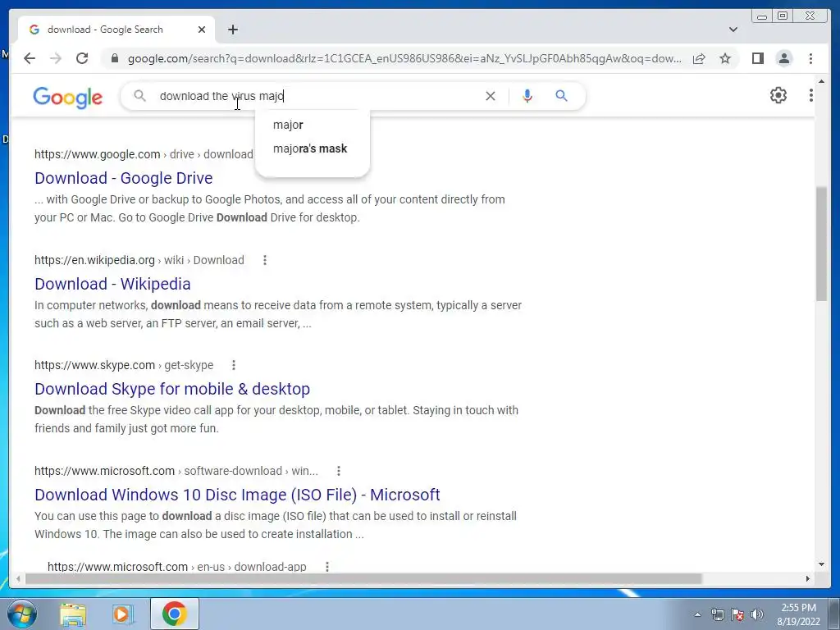Launch Windows Media Player from taskbar
Viewport: 840px width, 630px height.
(123, 614)
